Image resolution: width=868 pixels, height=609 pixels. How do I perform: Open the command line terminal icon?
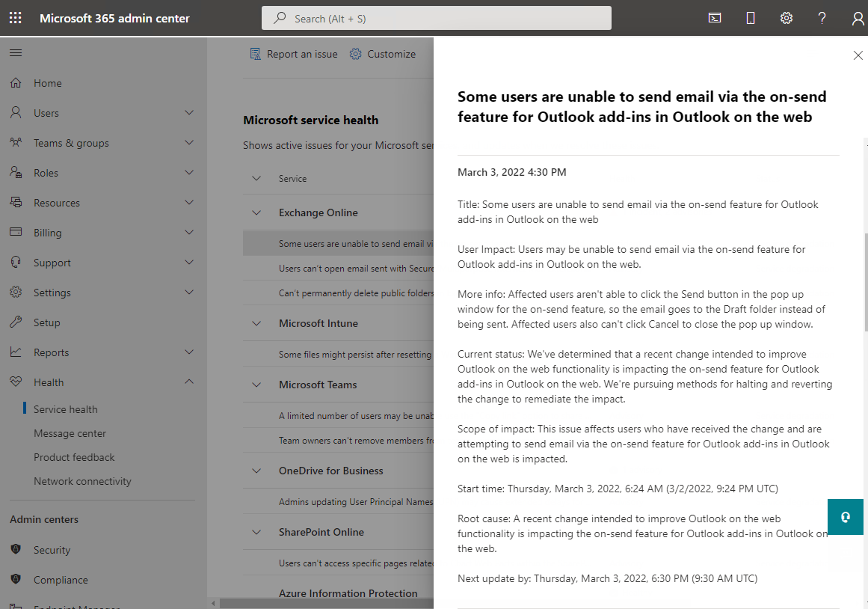(x=714, y=17)
